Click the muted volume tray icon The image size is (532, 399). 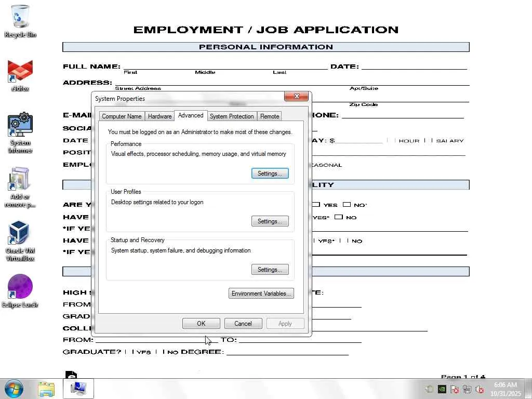coord(480,389)
